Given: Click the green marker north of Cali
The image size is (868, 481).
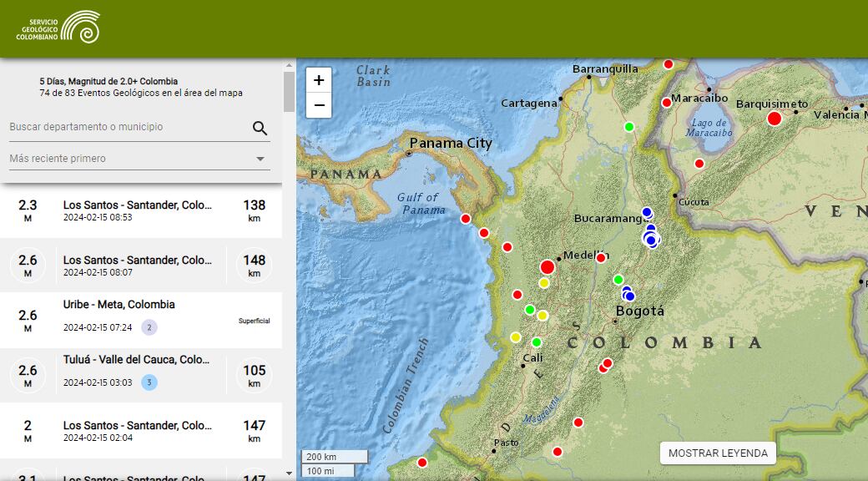Looking at the screenshot, I should coord(537,342).
